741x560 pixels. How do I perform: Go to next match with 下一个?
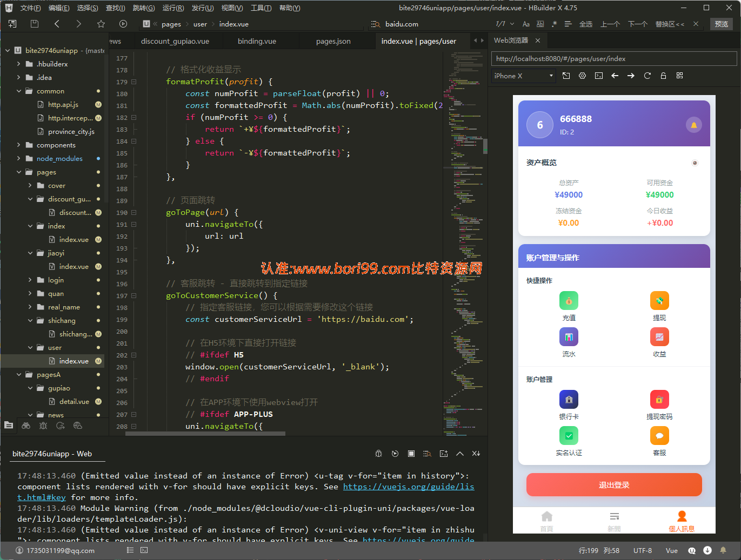(x=638, y=24)
